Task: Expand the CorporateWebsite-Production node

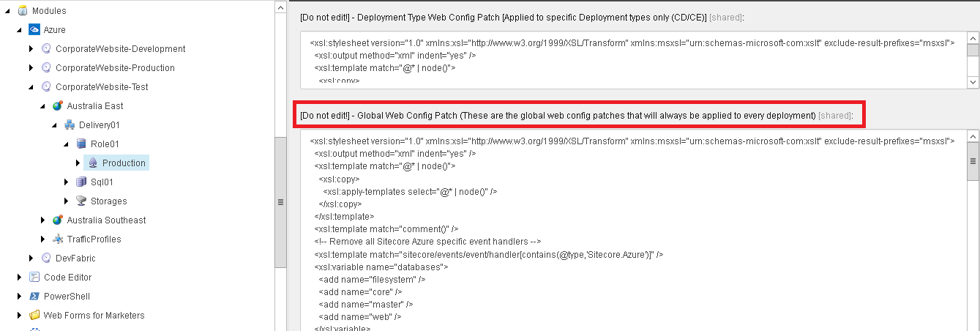Action: tap(31, 68)
